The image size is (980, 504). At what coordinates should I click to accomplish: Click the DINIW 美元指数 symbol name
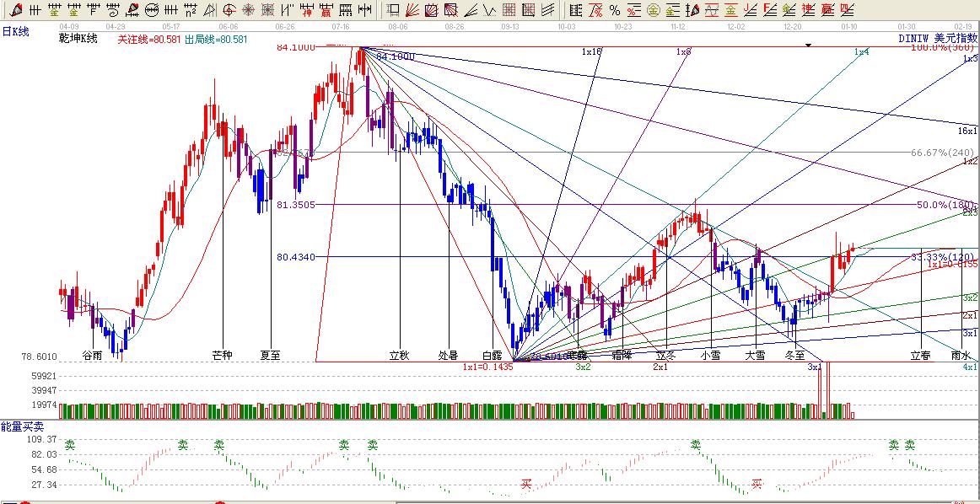[937, 39]
